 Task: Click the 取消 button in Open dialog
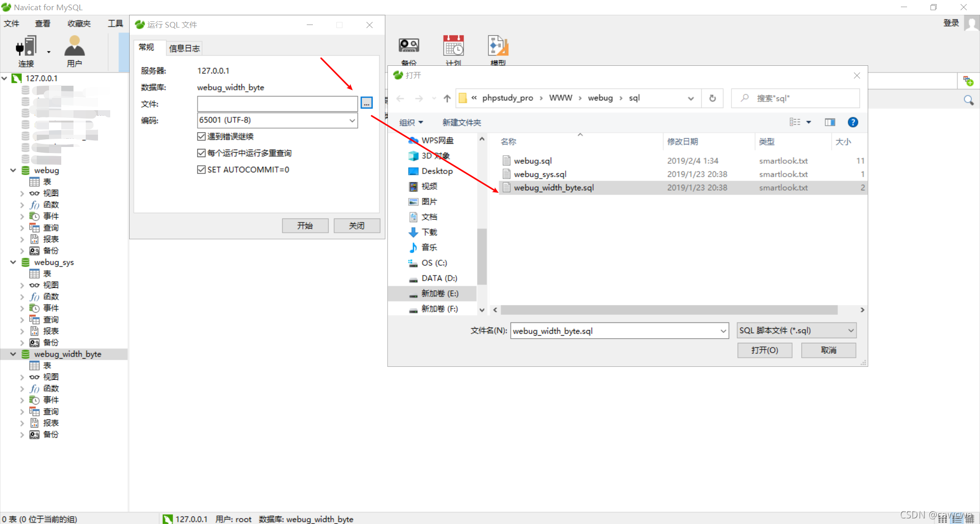coord(828,350)
